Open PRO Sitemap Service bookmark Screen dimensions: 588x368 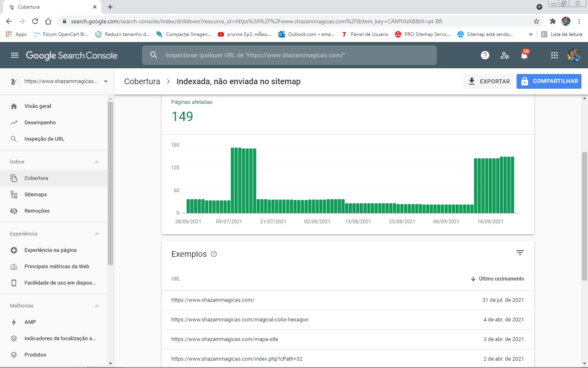click(423, 34)
